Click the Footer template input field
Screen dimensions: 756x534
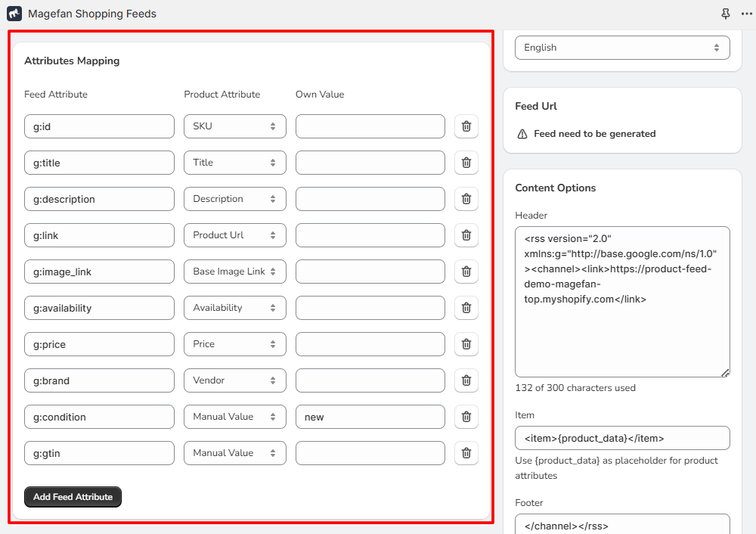click(x=622, y=524)
